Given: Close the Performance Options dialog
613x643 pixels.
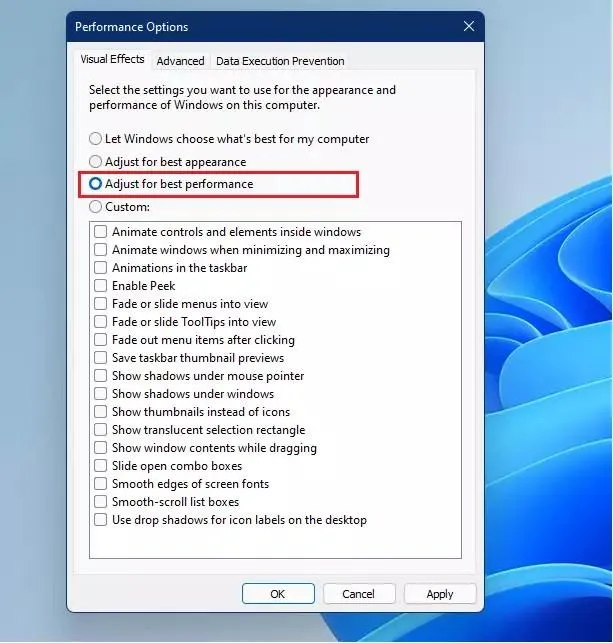Looking at the screenshot, I should click(x=469, y=27).
